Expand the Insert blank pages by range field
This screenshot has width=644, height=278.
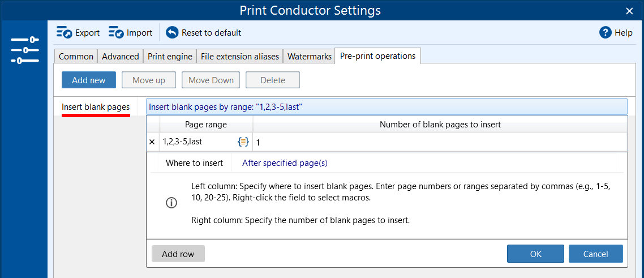point(386,106)
